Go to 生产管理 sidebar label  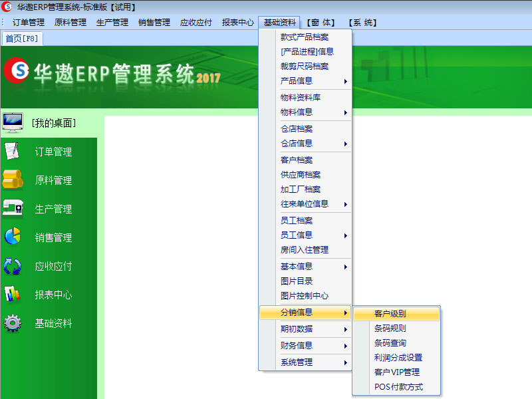[x=53, y=209]
